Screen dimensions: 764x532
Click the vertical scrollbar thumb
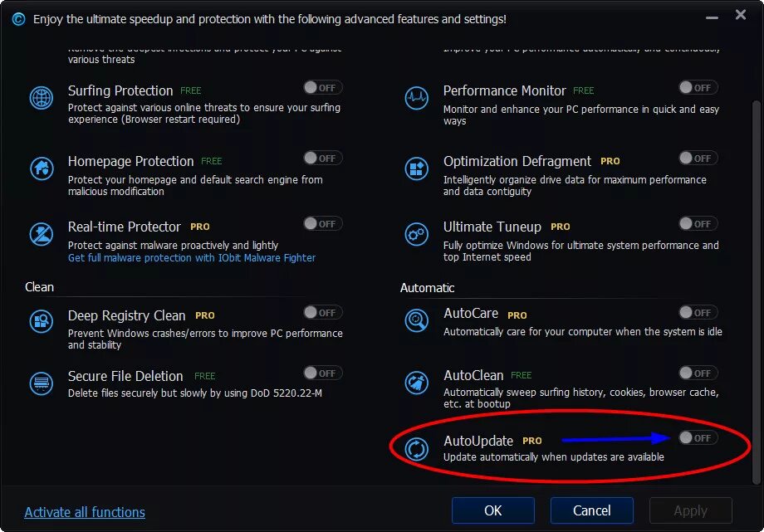(757, 292)
